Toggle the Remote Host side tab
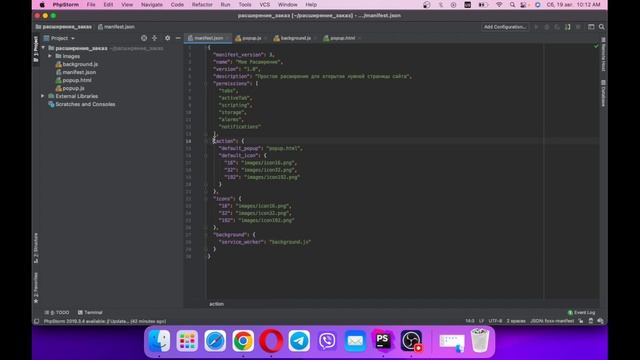The height and width of the screenshot is (360, 640). coord(603,54)
